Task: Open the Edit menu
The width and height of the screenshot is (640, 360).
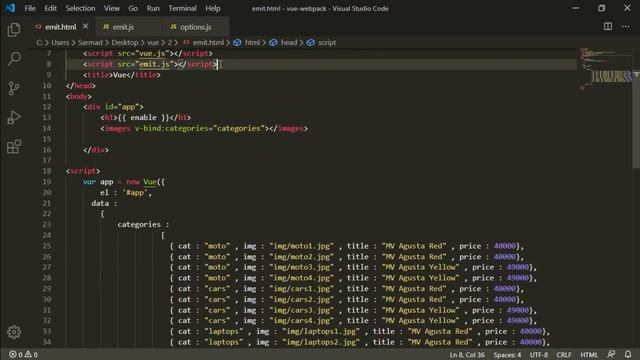Action: [50, 8]
